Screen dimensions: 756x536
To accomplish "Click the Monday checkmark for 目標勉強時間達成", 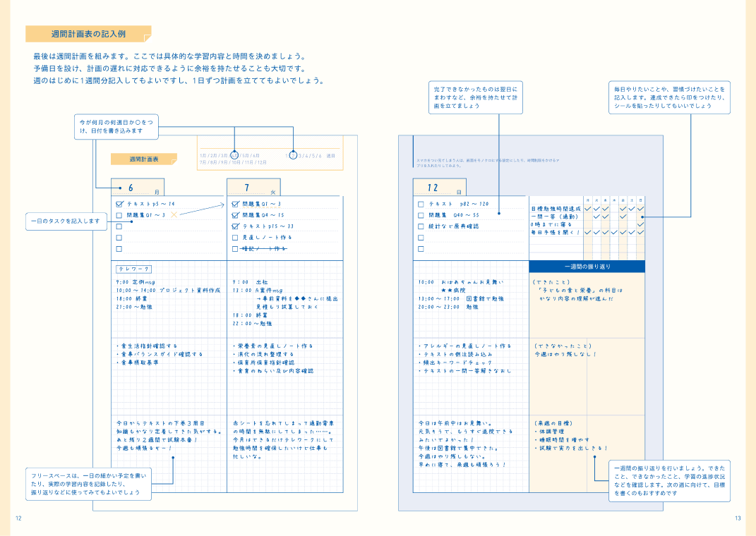I will 588,208.
